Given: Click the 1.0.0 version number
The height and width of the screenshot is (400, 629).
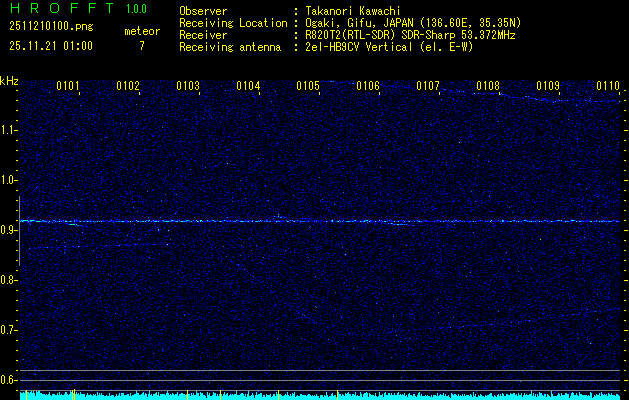Looking at the screenshot, I should point(136,9).
